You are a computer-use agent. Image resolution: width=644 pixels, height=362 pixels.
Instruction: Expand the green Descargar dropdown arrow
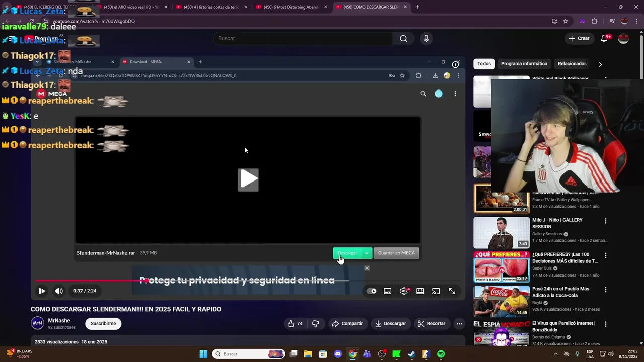pos(367,253)
